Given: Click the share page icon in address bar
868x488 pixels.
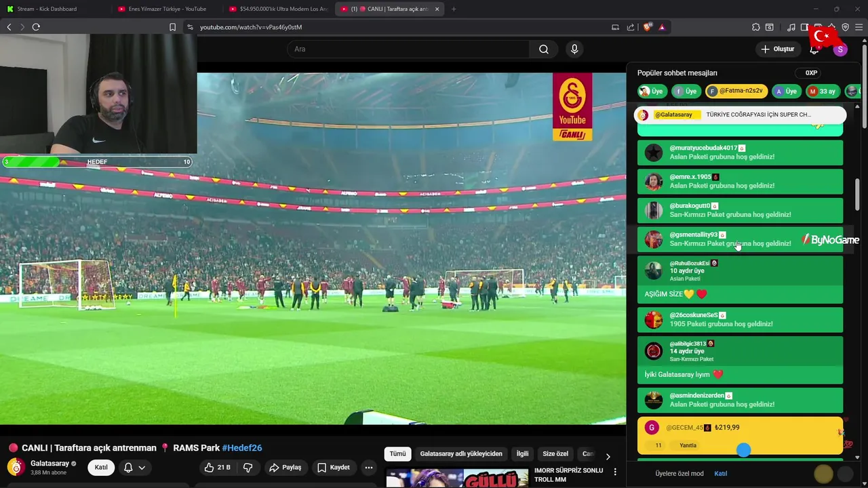Looking at the screenshot, I should pos(631,27).
